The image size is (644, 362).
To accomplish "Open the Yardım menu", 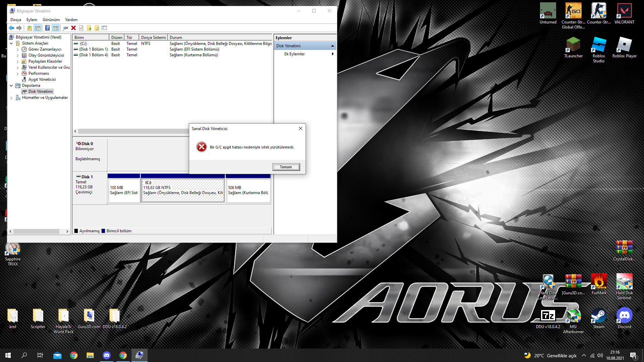I will [x=71, y=20].
